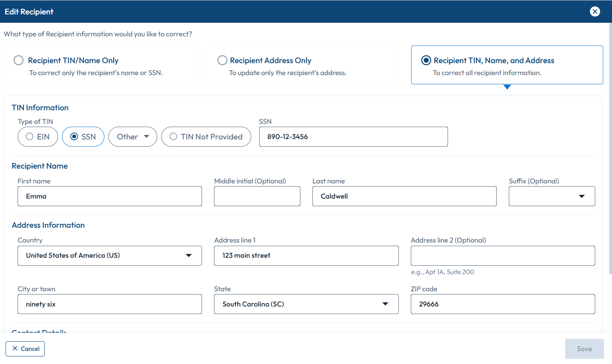Click the First name field showing Emma
612x364 pixels.
point(110,196)
